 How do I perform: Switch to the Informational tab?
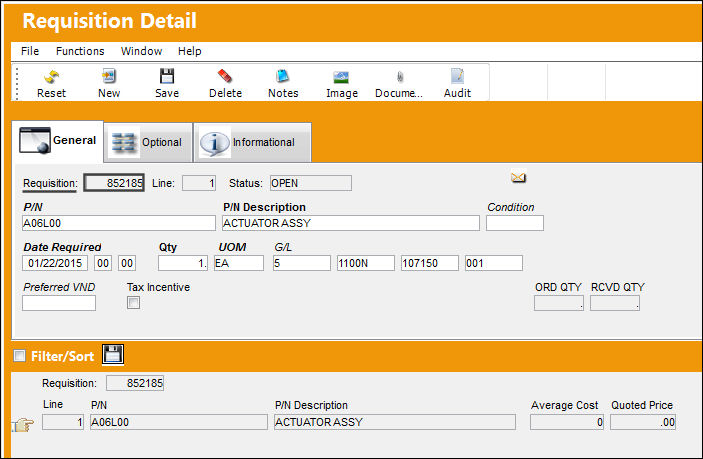point(252,143)
